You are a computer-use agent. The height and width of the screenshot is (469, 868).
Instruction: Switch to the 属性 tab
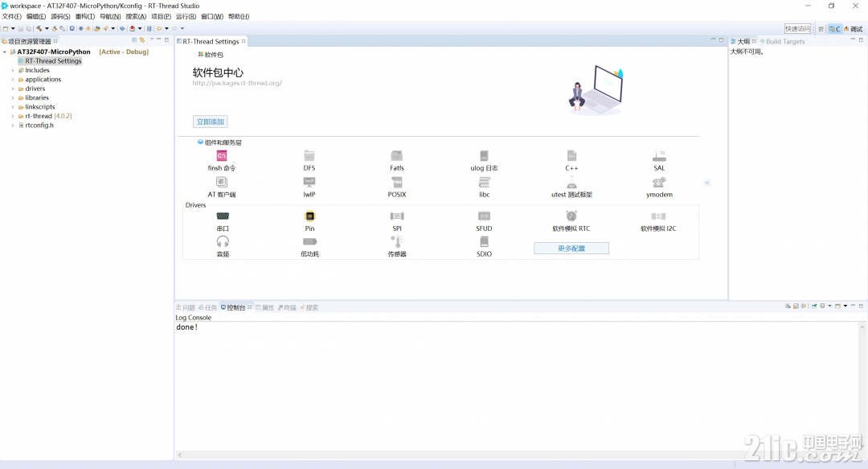(x=264, y=307)
